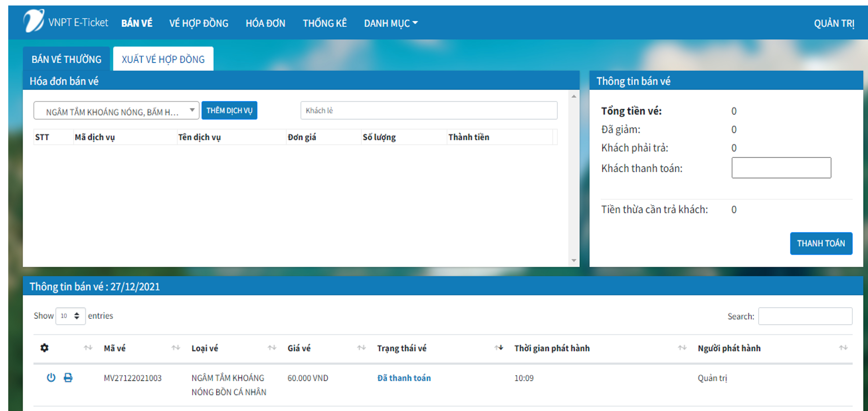Open the THỐNG KÊ menu
868x411 pixels.
tap(325, 23)
